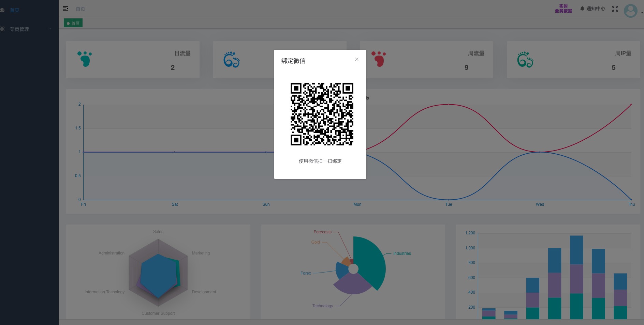Open the user avatar menu
644x325 pixels.
point(630,11)
